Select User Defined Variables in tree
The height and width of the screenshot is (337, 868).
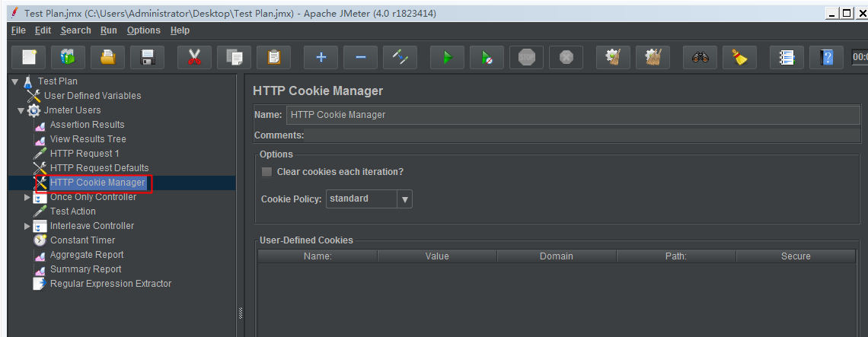[92, 96]
